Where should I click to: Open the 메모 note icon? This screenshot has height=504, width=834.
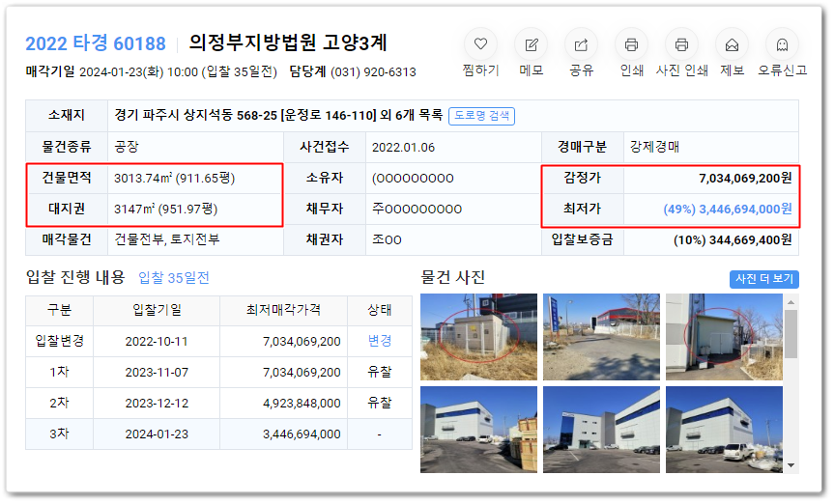pyautogui.click(x=531, y=44)
